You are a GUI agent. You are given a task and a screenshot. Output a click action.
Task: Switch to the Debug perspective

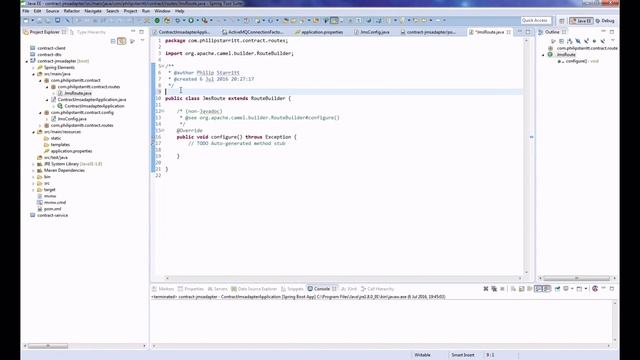coord(605,21)
